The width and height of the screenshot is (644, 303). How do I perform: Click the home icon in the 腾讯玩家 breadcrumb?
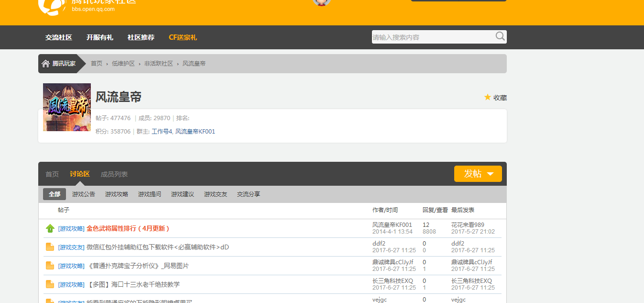45,63
